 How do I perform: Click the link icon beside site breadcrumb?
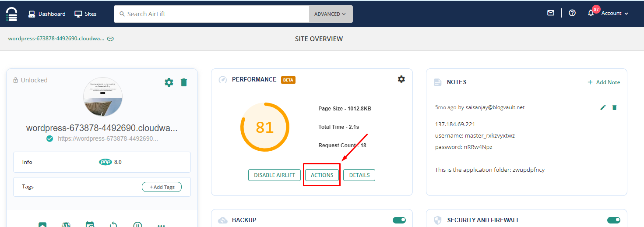point(111,39)
